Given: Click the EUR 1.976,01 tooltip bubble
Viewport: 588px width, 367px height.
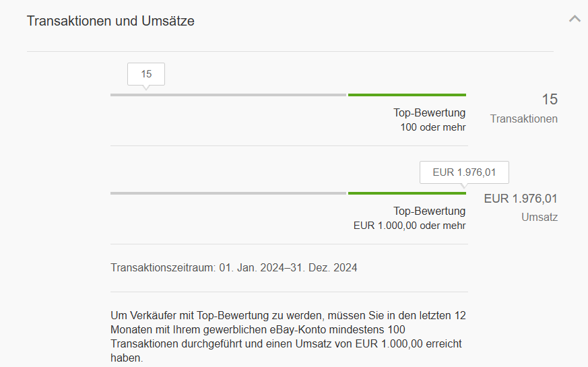Looking at the screenshot, I should 464,172.
